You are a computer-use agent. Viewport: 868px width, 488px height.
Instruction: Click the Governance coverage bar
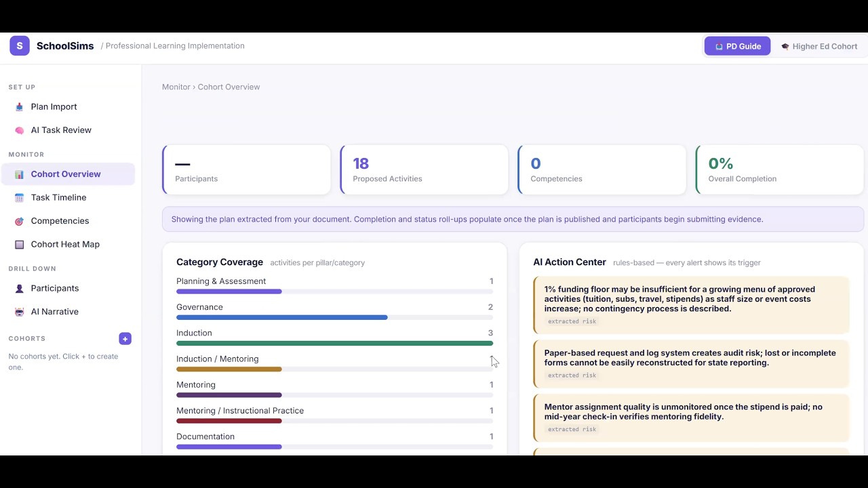tap(334, 317)
